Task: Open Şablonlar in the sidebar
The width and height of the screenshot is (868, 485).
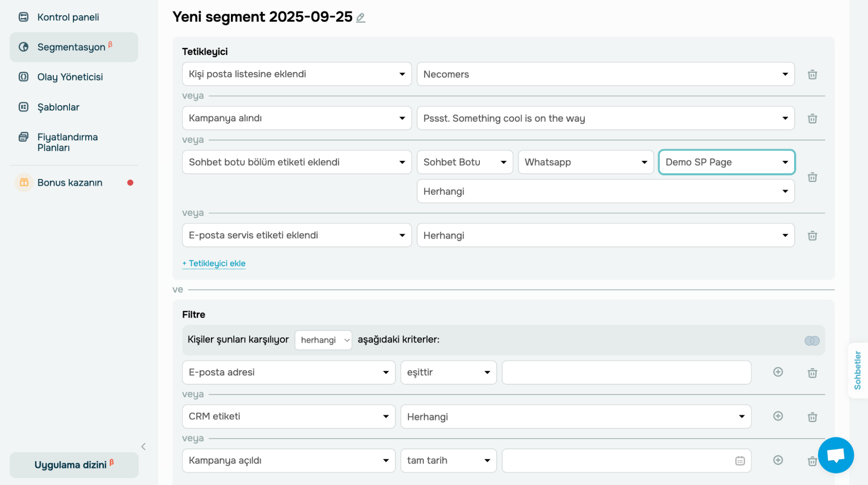Action: coord(58,107)
